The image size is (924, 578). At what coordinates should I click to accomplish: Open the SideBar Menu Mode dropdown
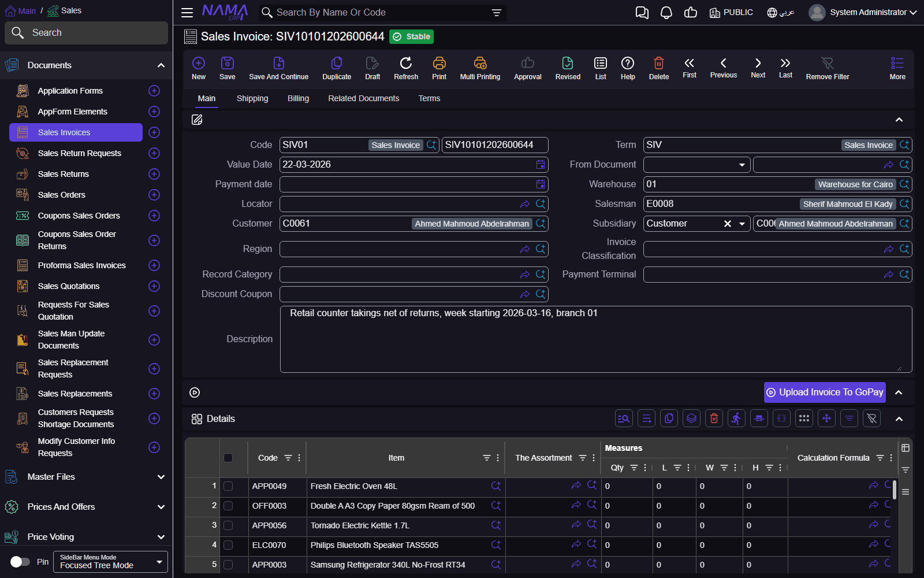pos(110,562)
